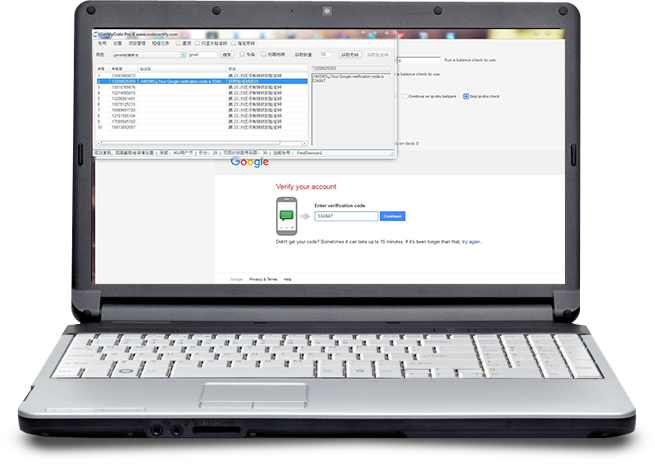Select row 6 in the number table
Viewport: 655px width, 464px height.
pyautogui.click(x=202, y=104)
